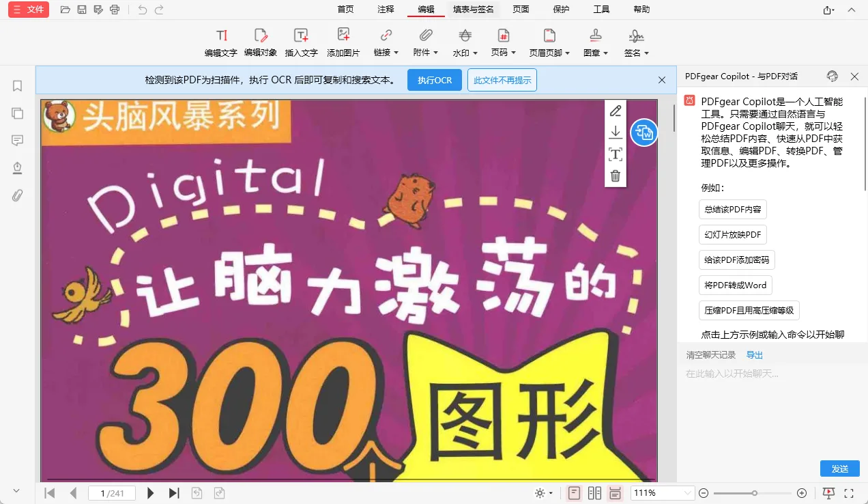Click the undo arrow icon

point(142,10)
